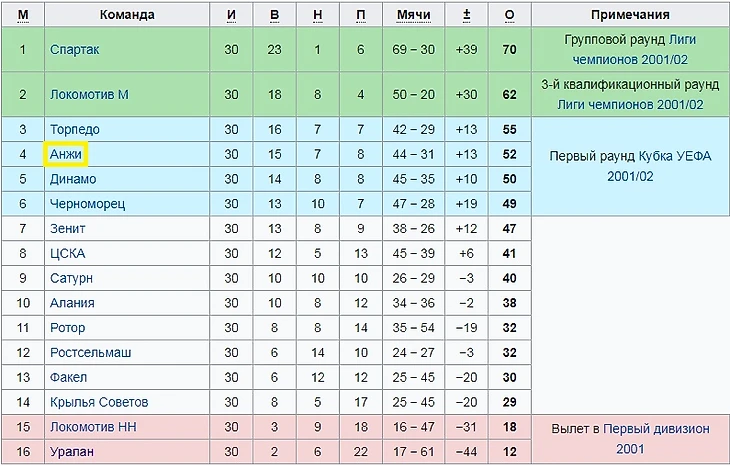The image size is (730, 466).
Task: Open the Динамо team link
Action: 73,179
